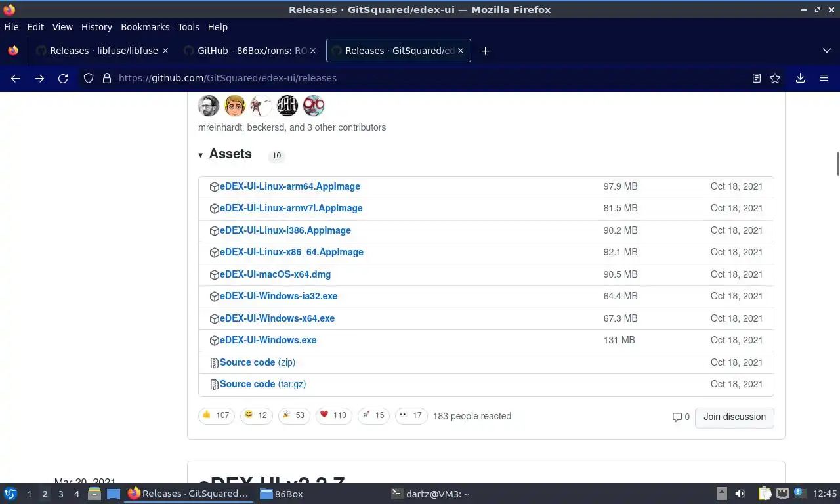This screenshot has width=840, height=504.
Task: Reload the current page
Action: tap(63, 78)
